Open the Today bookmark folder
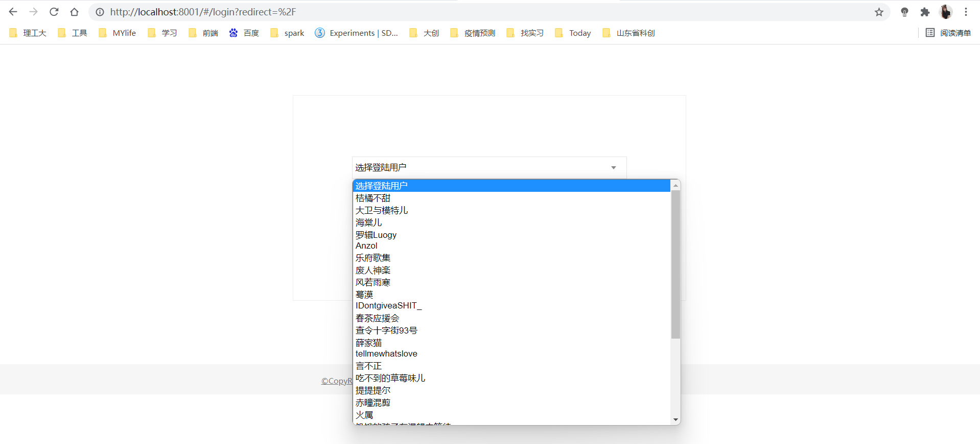This screenshot has height=444, width=980. point(573,33)
